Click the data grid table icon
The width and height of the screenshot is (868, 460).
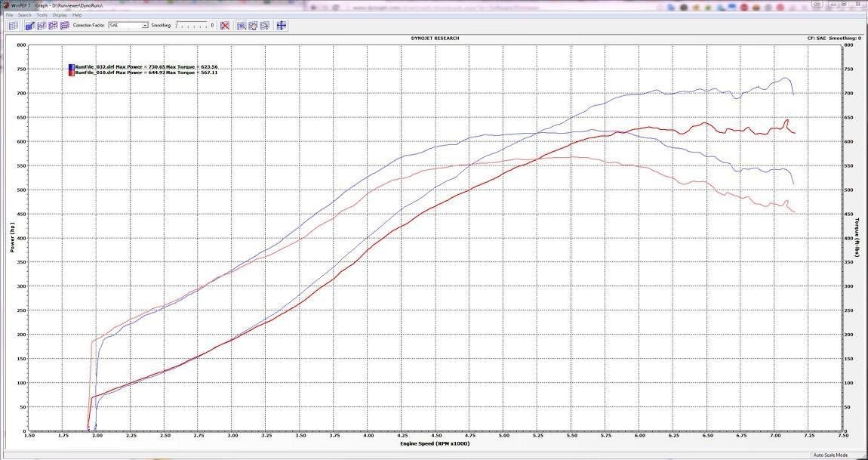pos(13,25)
